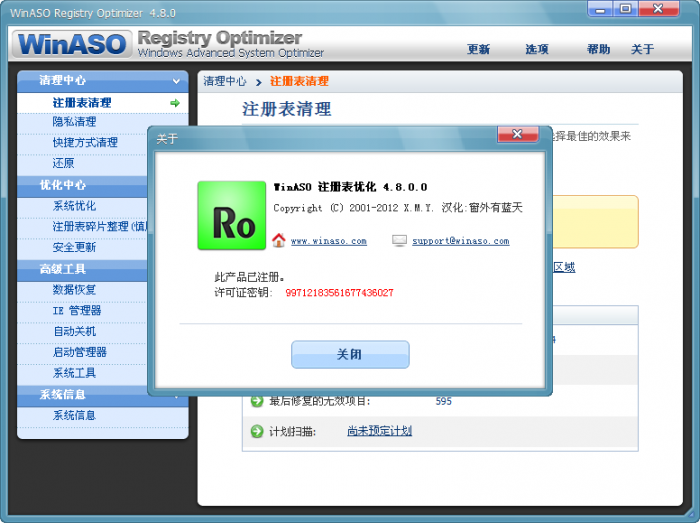This screenshot has width=700, height=523.
Task: Open the 关于 menu
Action: pos(642,49)
